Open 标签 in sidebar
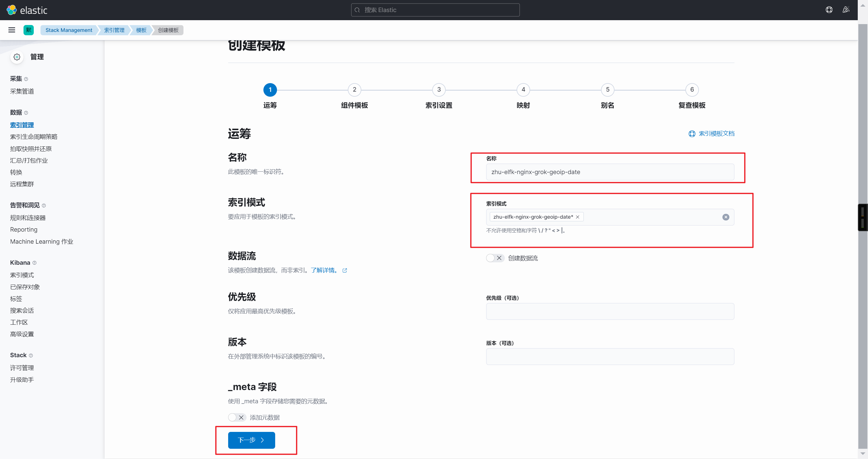This screenshot has width=868, height=459. (x=16, y=299)
